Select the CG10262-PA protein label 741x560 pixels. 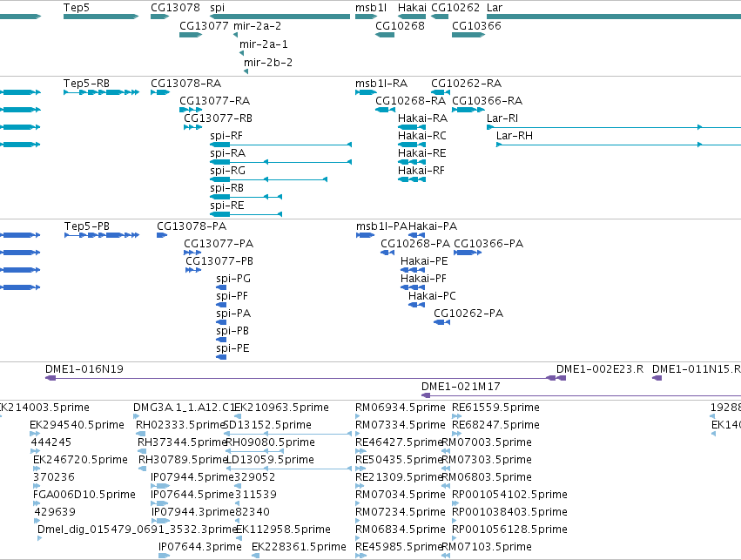[x=468, y=314]
